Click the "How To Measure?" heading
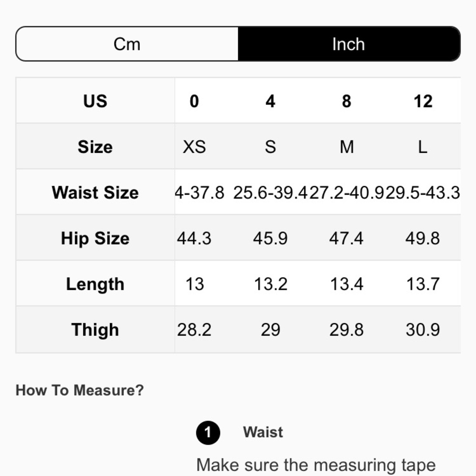The image size is (476, 476). click(x=79, y=390)
